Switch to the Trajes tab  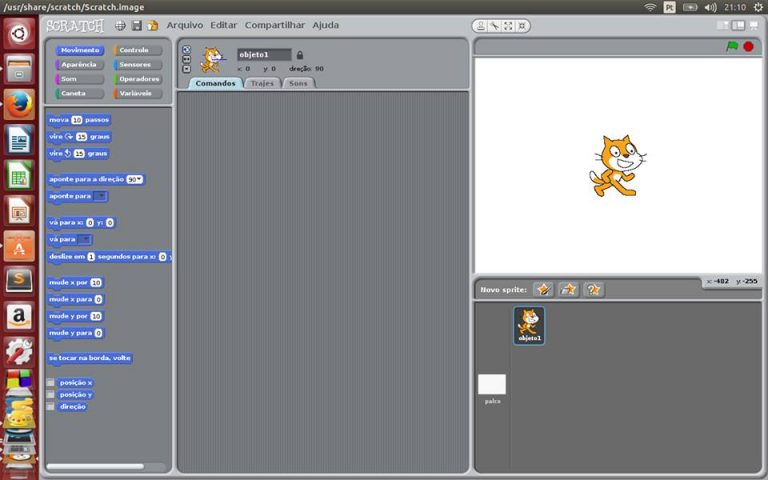click(x=262, y=83)
